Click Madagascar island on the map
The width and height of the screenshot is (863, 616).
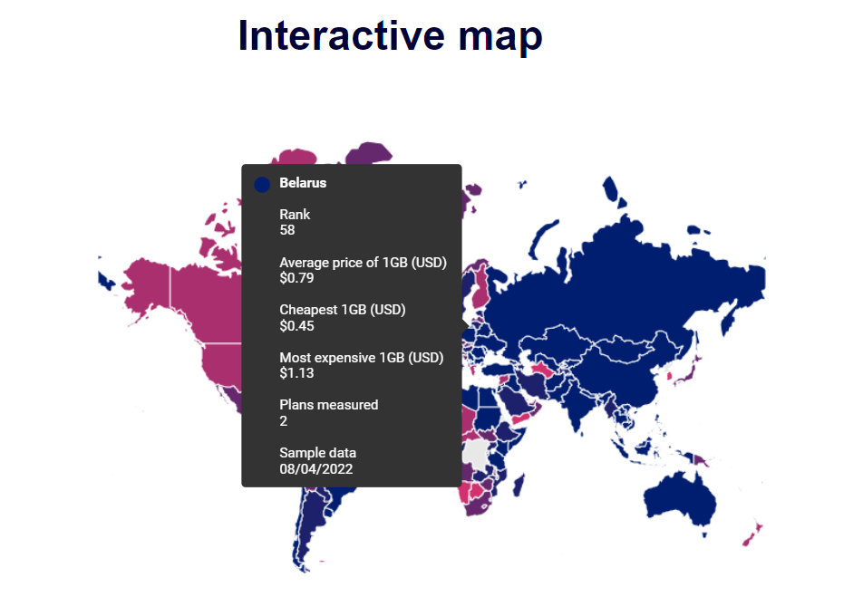pos(519,486)
